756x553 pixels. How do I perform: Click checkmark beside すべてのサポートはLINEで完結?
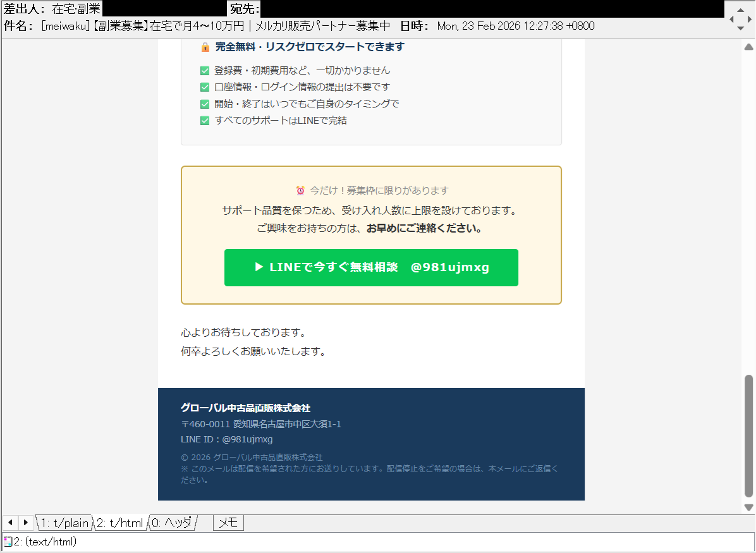click(204, 121)
